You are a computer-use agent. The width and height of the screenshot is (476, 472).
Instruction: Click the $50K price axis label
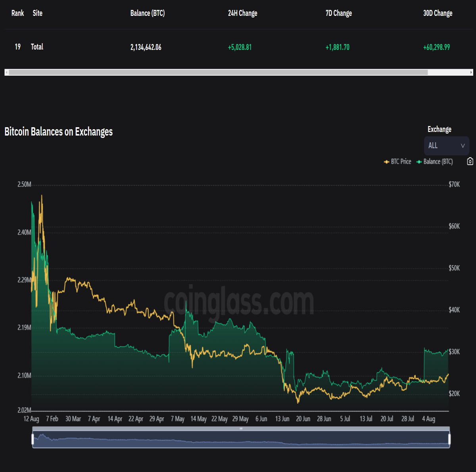(454, 268)
